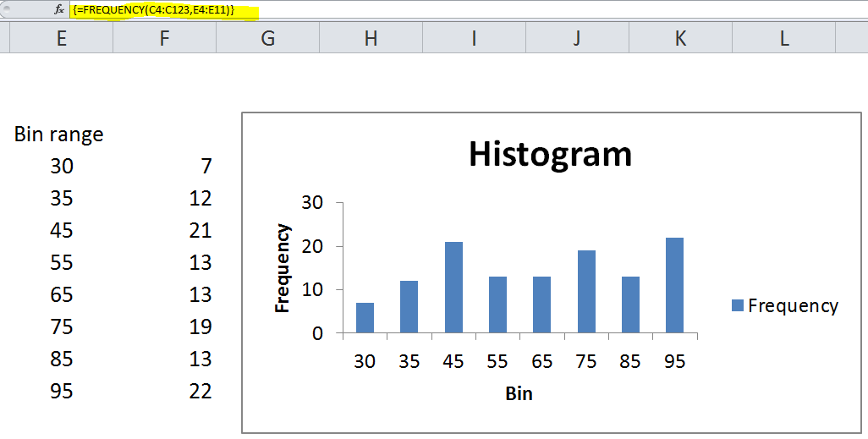Viewport: 868px width, 439px height.
Task: Click the "Bin range" cell
Action: tap(58, 134)
